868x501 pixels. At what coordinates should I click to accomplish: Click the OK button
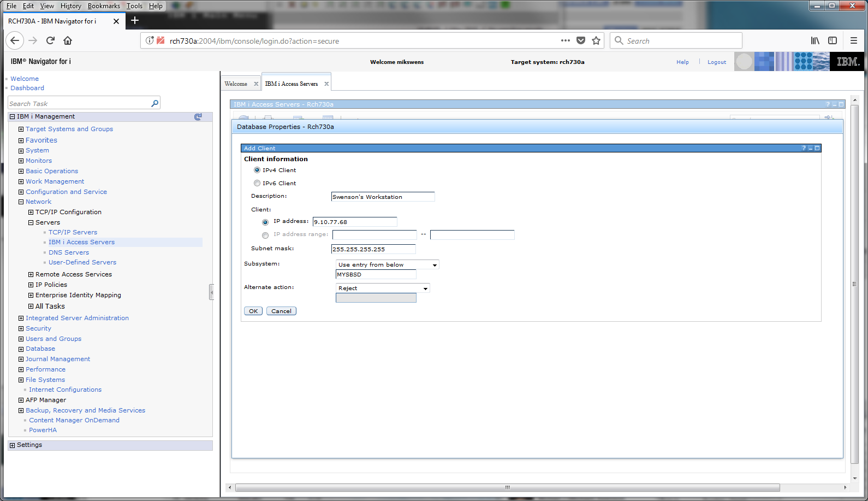(253, 311)
